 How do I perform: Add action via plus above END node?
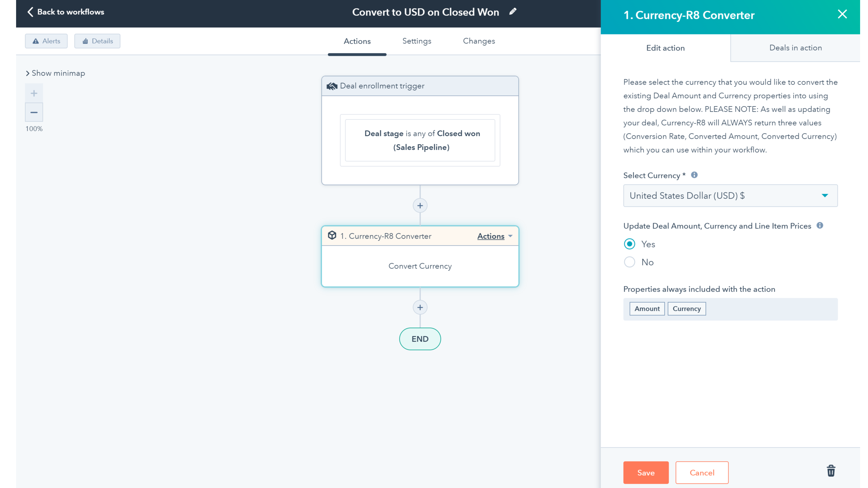pyautogui.click(x=420, y=307)
